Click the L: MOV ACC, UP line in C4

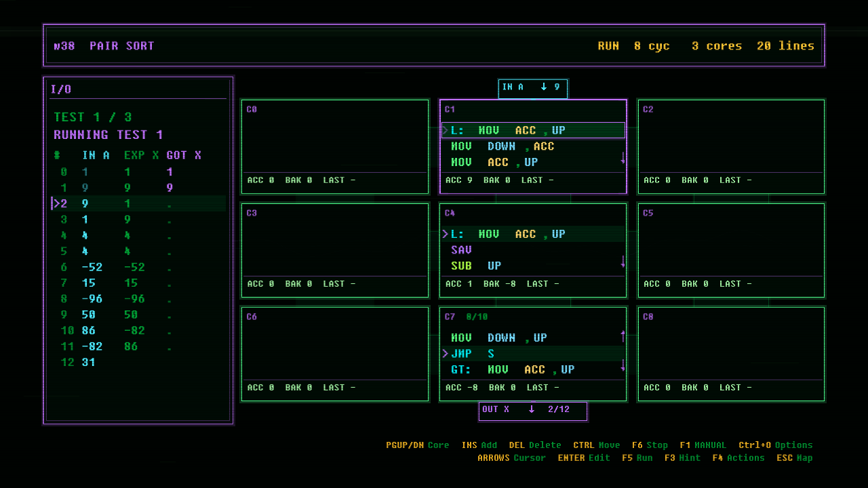point(532,234)
